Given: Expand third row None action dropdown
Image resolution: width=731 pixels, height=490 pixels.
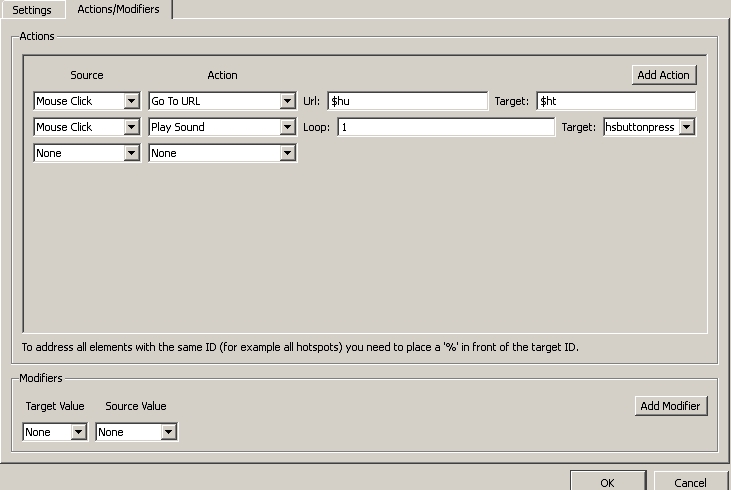Looking at the screenshot, I should click(x=222, y=153).
